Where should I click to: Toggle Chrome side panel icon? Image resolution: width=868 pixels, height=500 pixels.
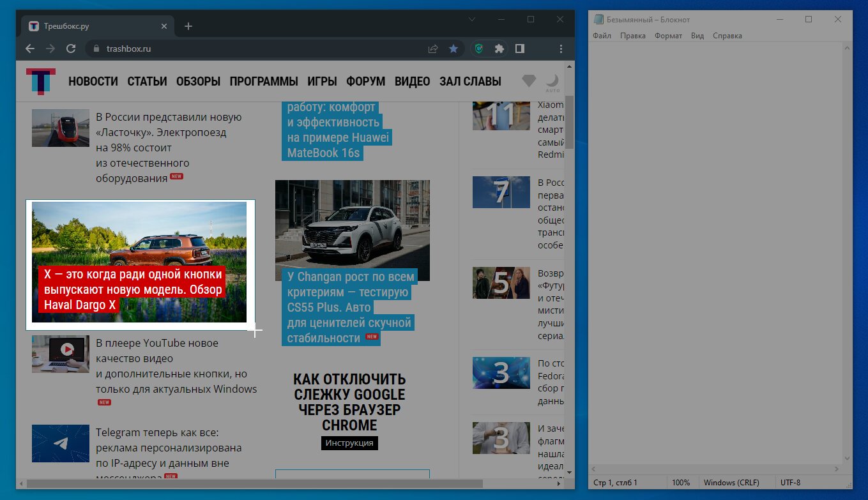520,49
